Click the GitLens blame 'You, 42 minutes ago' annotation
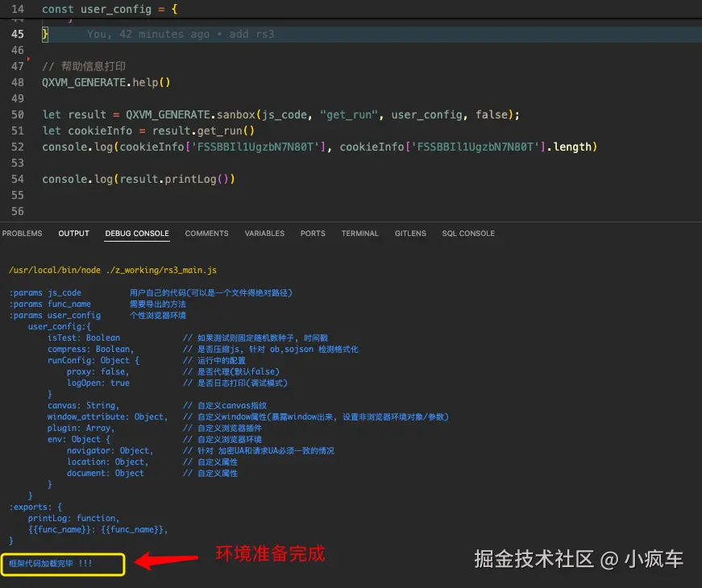702x588 pixels. click(x=181, y=34)
